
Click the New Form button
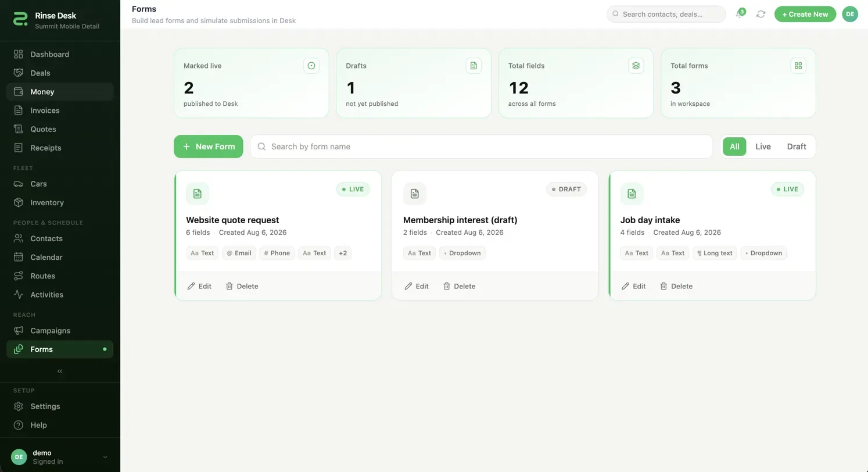click(209, 146)
